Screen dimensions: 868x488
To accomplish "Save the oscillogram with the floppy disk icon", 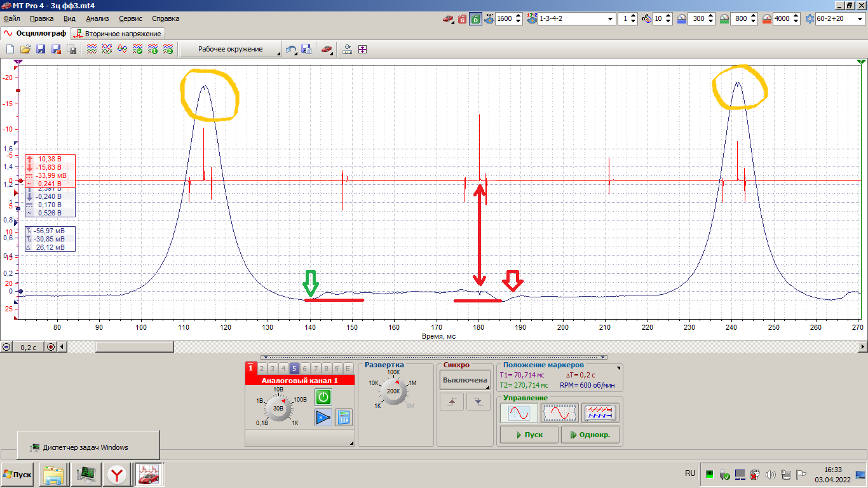I will (41, 49).
